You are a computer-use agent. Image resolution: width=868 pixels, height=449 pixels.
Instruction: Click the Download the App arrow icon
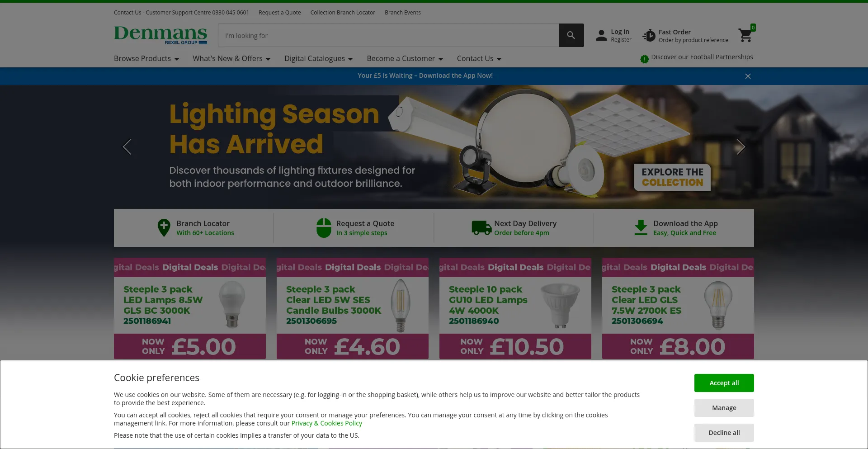click(x=641, y=227)
